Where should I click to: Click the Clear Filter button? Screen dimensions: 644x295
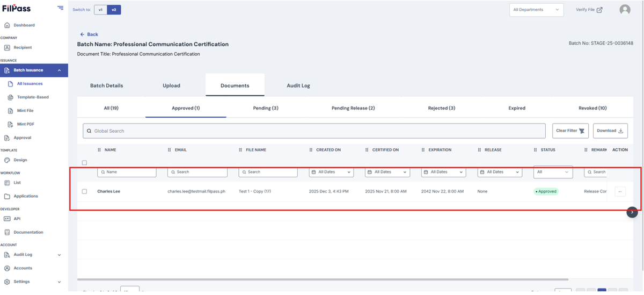pyautogui.click(x=570, y=131)
